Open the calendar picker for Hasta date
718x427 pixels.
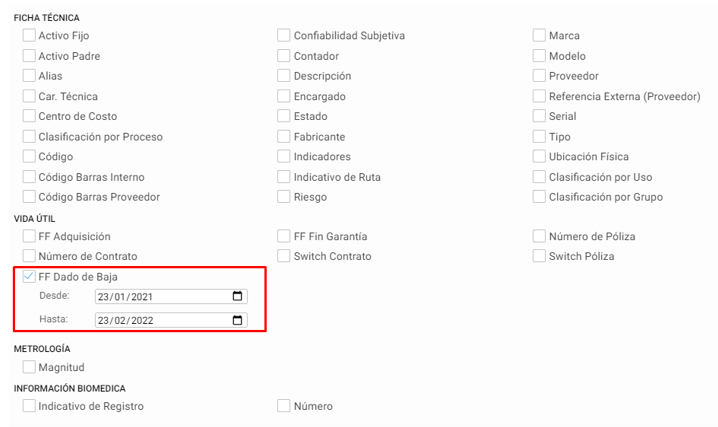coord(237,320)
